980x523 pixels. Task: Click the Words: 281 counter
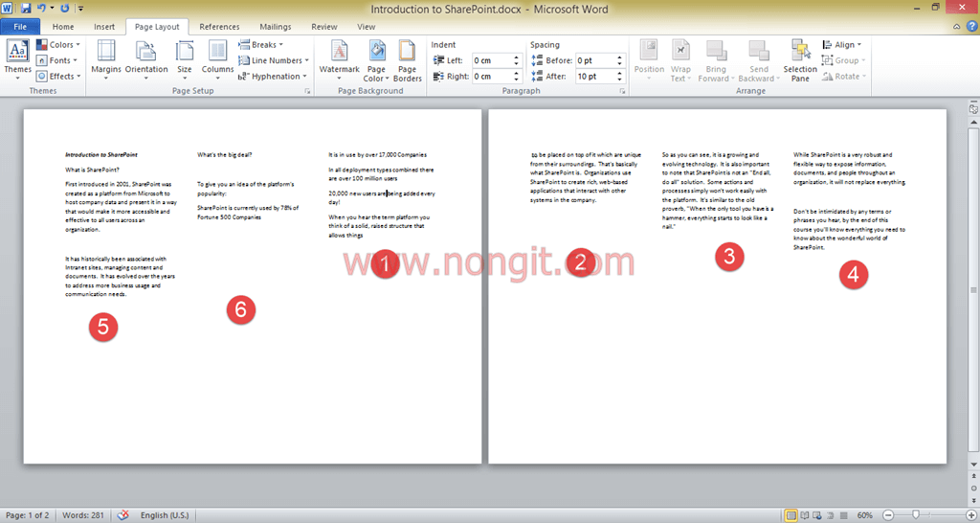(83, 515)
